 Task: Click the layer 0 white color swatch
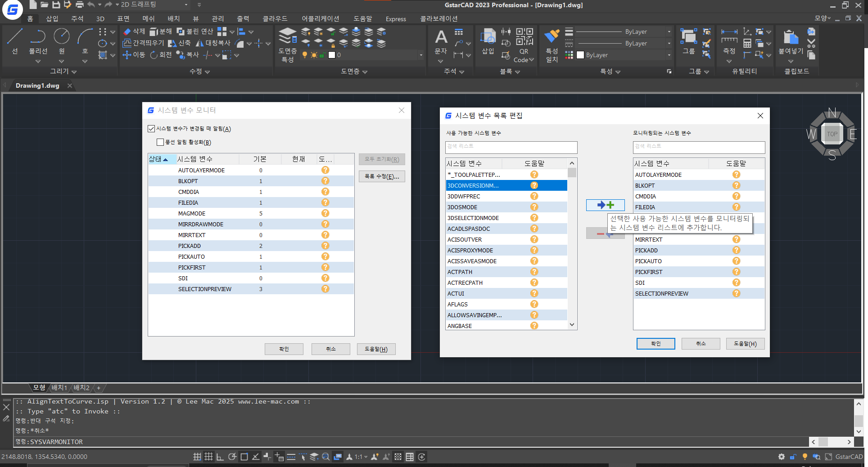[332, 55]
